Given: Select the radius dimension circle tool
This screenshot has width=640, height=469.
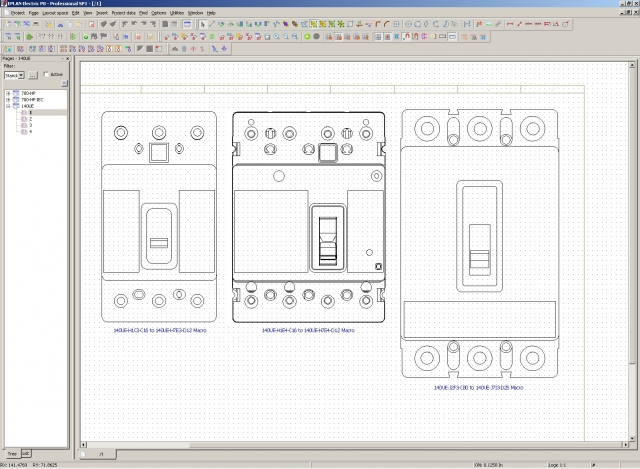Looking at the screenshot, I should click(566, 24).
